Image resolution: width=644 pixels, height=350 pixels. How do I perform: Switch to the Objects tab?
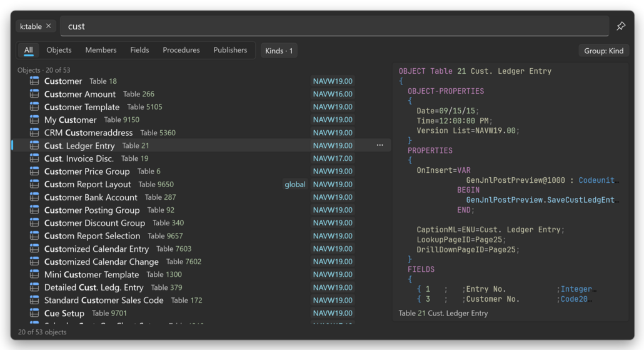click(x=59, y=50)
